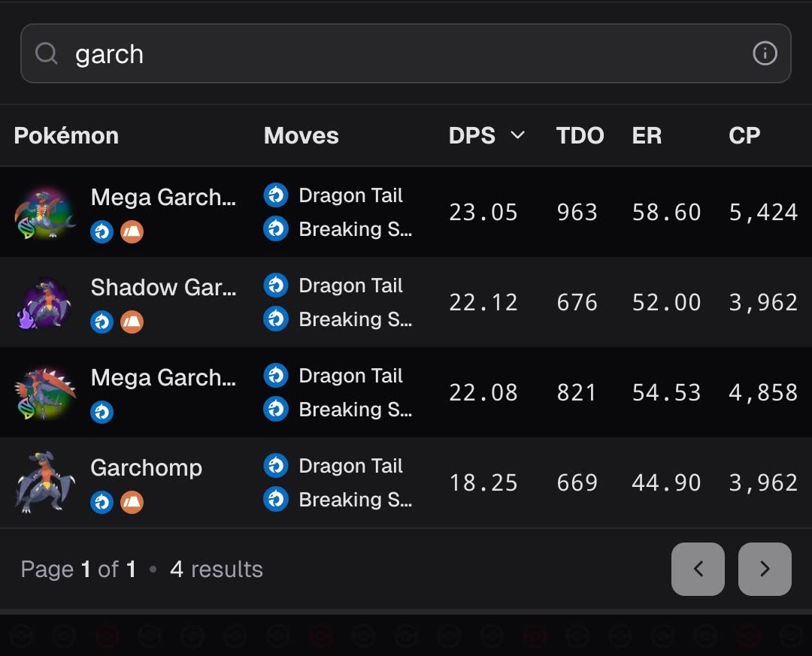Click the Pokémon column header
This screenshot has width=812, height=656.
pyautogui.click(x=66, y=135)
